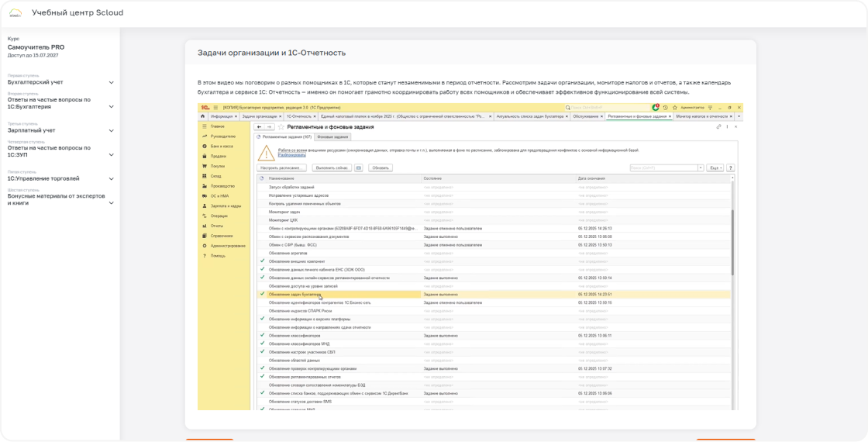This screenshot has height=442, width=868.
Task: Click the get-link icon at form top right
Action: tap(718, 127)
